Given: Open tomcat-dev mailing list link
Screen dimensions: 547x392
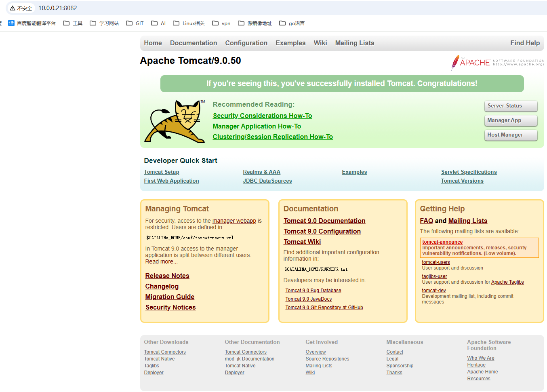Looking at the screenshot, I should click(x=434, y=291).
